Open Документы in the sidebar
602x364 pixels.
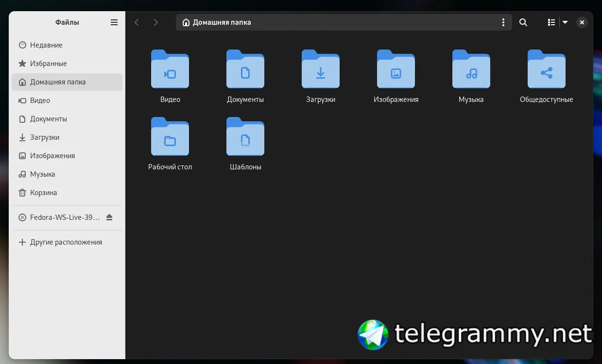(x=67, y=119)
